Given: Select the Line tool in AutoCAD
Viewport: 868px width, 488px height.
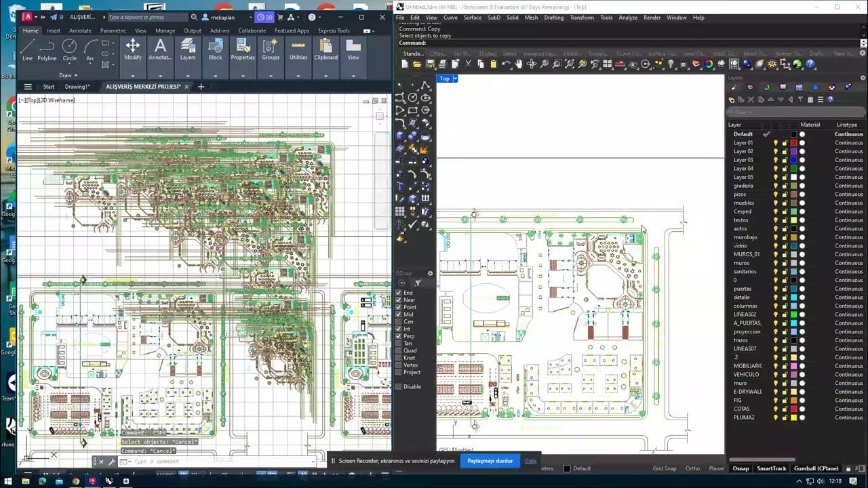Looking at the screenshot, I should pos(27,50).
